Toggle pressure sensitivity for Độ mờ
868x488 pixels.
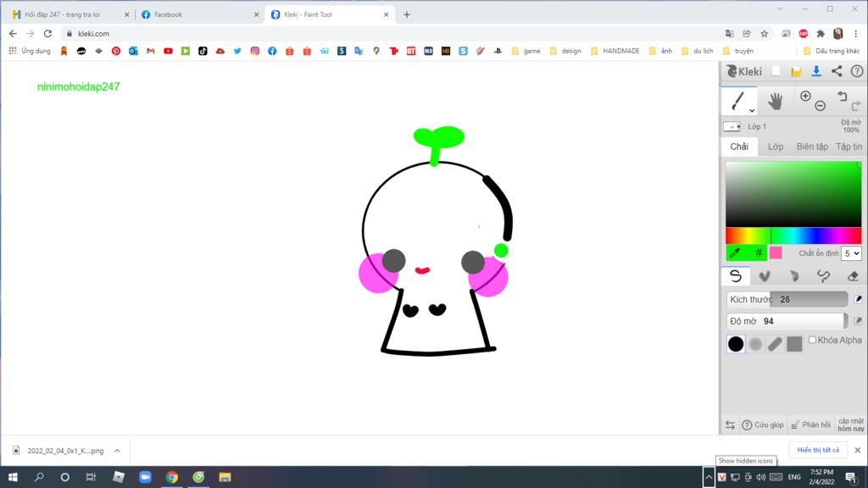pyautogui.click(x=858, y=321)
